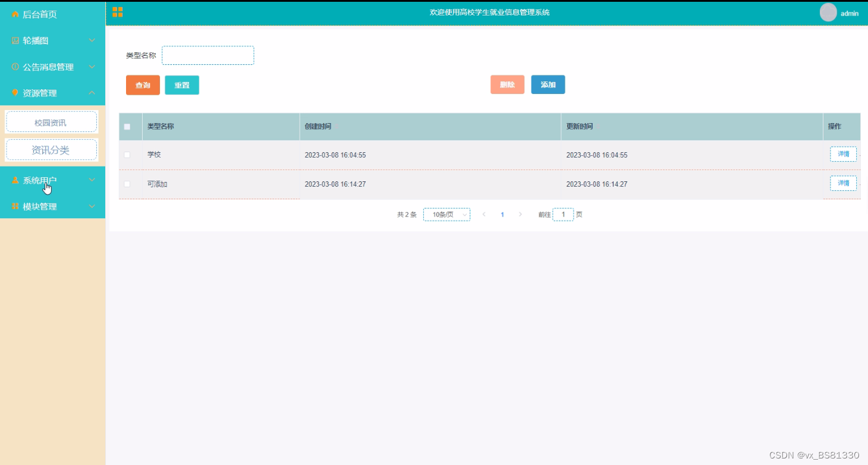868x465 pixels.
Task: Click the 删除 button
Action: click(x=507, y=85)
